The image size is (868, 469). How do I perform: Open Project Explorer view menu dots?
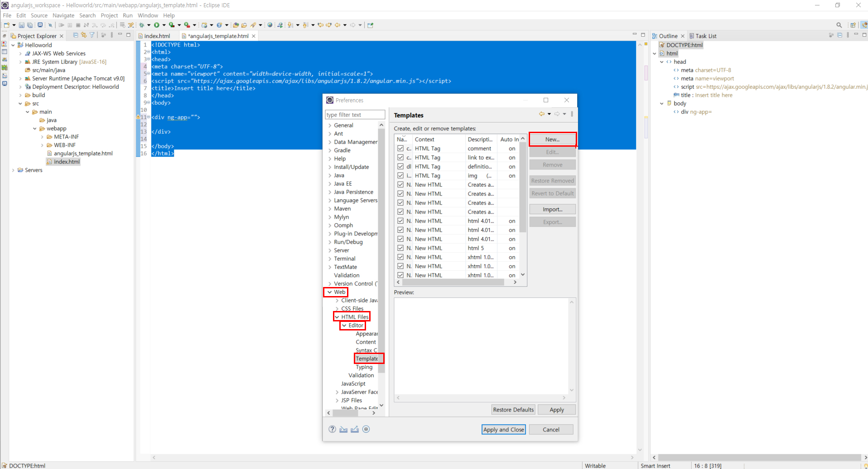(112, 35)
